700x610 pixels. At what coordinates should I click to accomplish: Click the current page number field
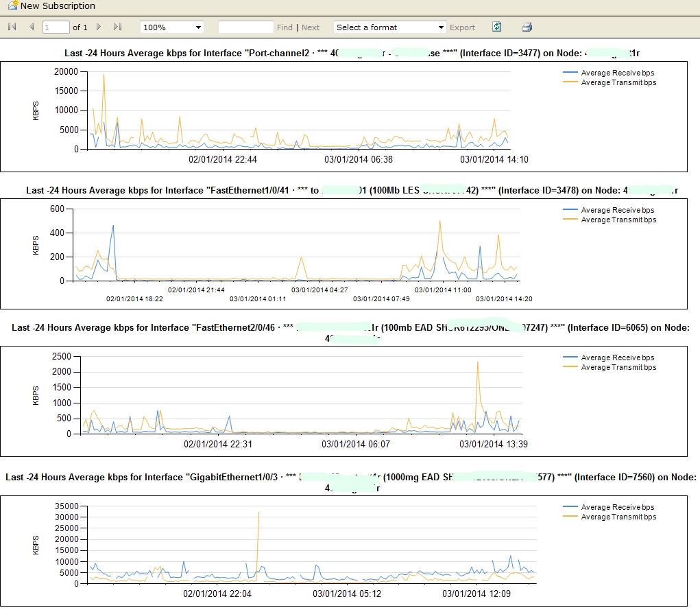[56, 27]
